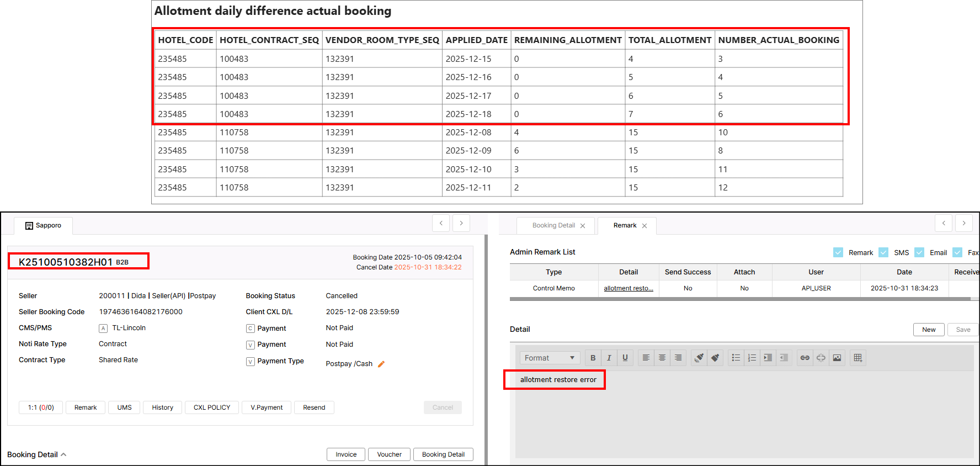
Task: Uncheck the Remark filter checkbox
Action: coord(838,252)
